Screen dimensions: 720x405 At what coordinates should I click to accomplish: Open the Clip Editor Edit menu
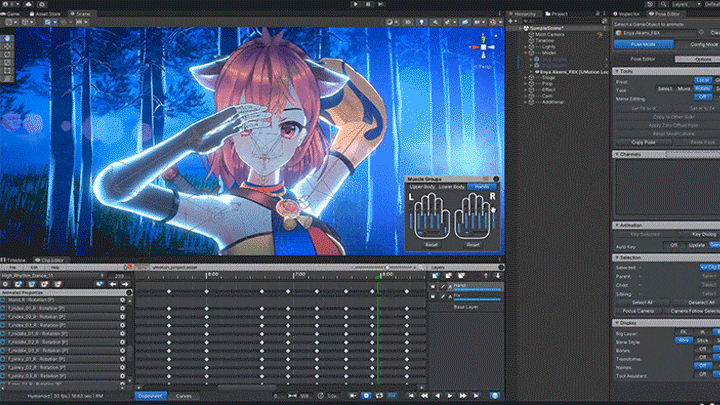click(x=34, y=267)
